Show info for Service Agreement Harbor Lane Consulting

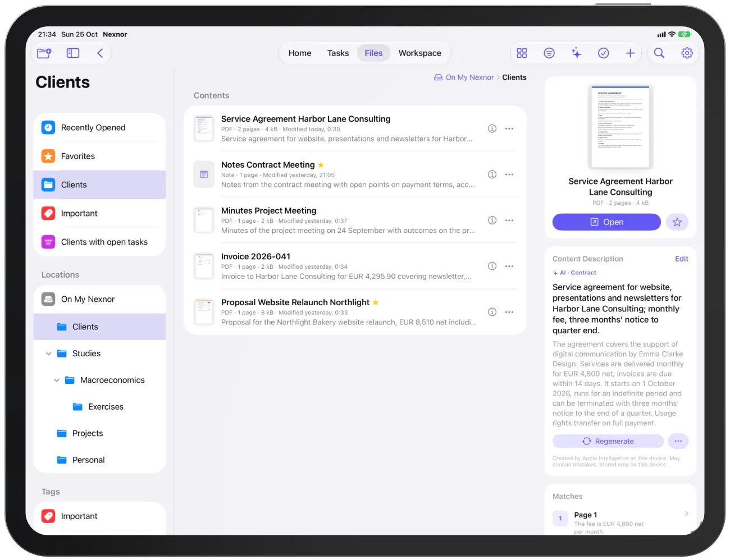coord(492,128)
